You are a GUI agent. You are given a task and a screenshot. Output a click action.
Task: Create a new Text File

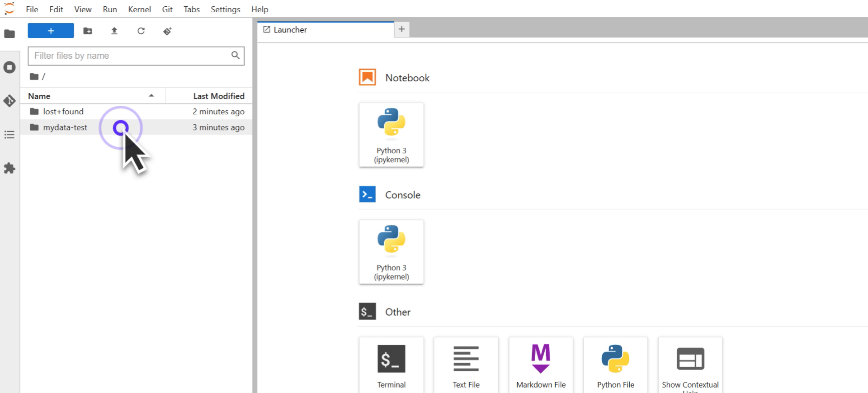(x=466, y=365)
